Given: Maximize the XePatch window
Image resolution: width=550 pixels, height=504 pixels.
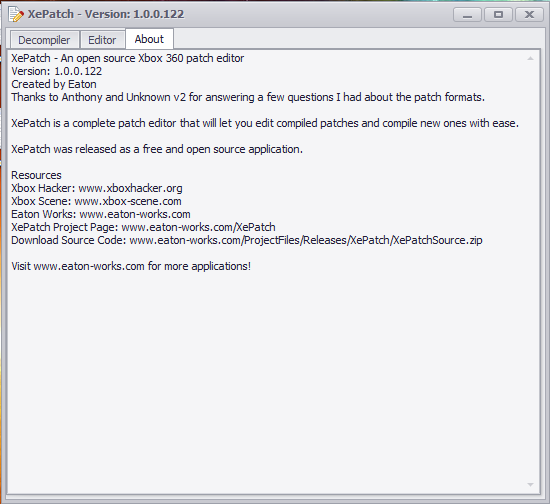Looking at the screenshot, I should point(498,15).
